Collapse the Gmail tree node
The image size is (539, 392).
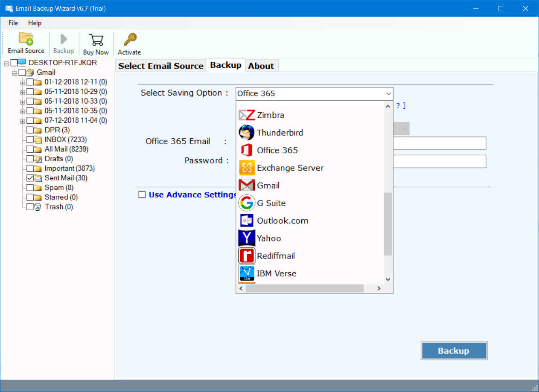14,73
